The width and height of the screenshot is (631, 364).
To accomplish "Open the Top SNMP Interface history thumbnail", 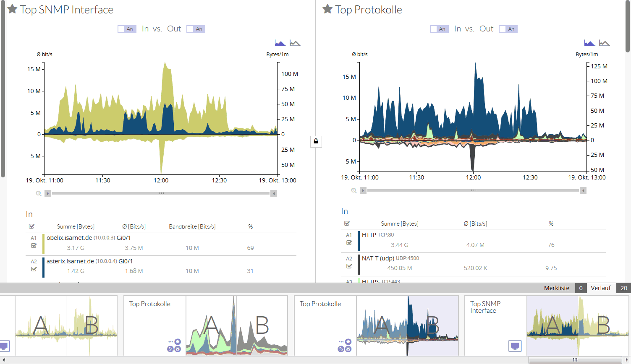I will [546, 326].
